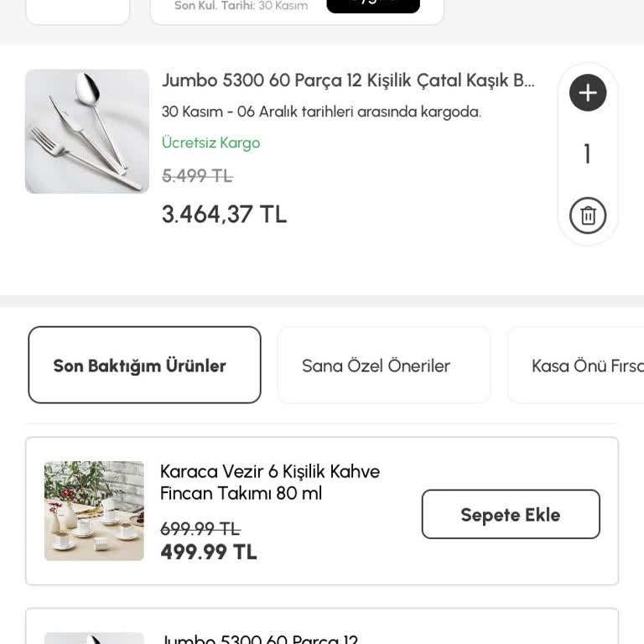This screenshot has height=644, width=644.
Task: Click the 30 Kasım - 06 Aralık shipping text
Action: tap(321, 112)
